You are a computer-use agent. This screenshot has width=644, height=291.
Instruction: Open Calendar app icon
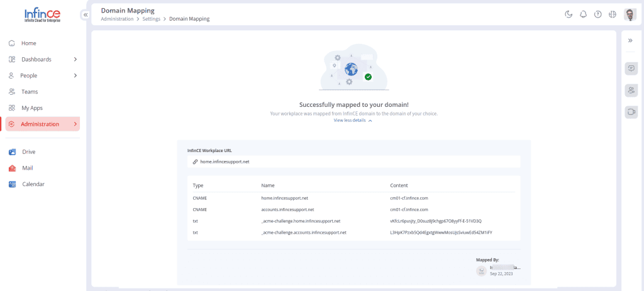pos(13,184)
